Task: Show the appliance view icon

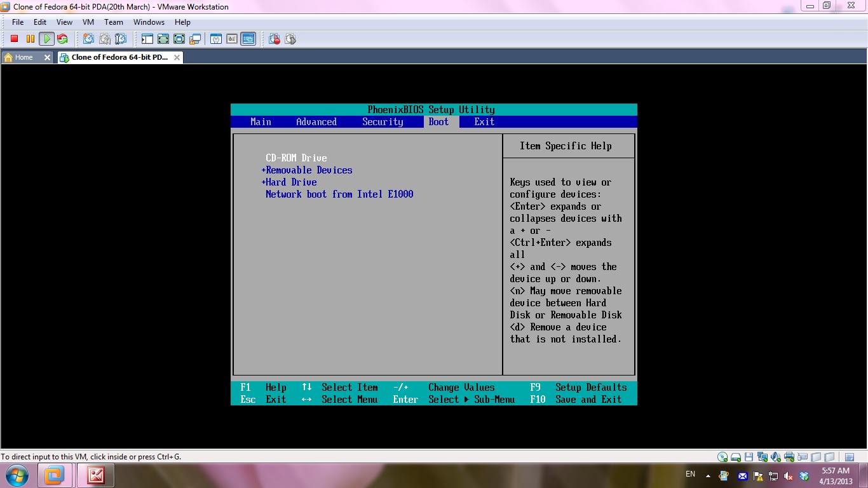Action: (232, 39)
